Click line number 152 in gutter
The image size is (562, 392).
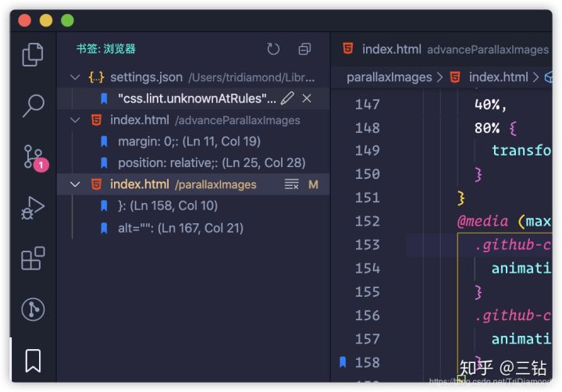tap(367, 221)
